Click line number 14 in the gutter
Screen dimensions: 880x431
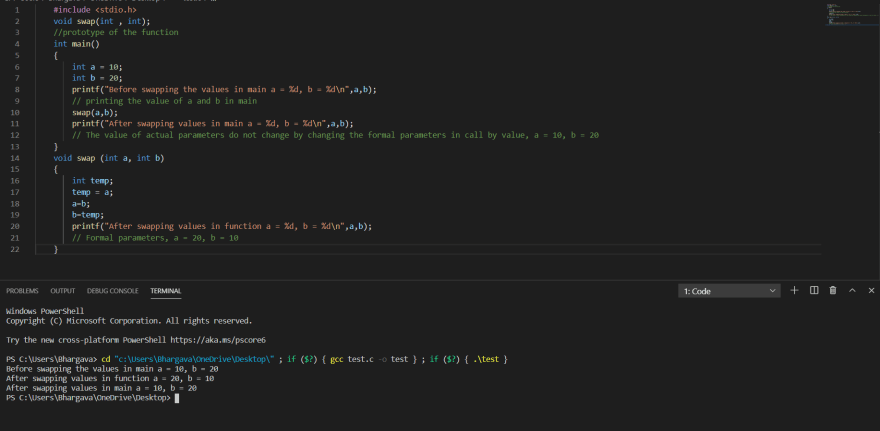[x=15, y=158]
